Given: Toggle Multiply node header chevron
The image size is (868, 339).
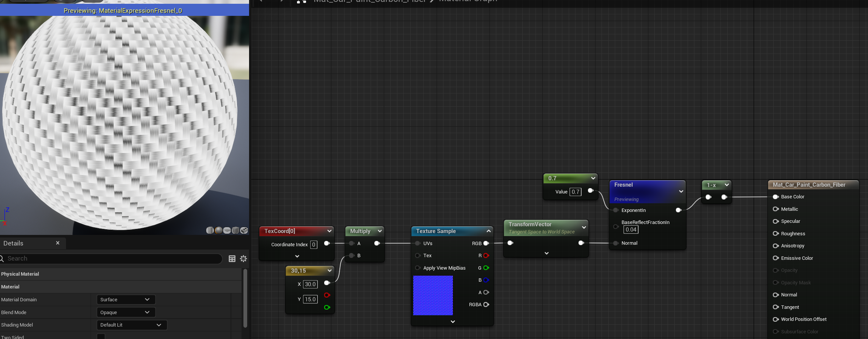Looking at the screenshot, I should point(380,231).
